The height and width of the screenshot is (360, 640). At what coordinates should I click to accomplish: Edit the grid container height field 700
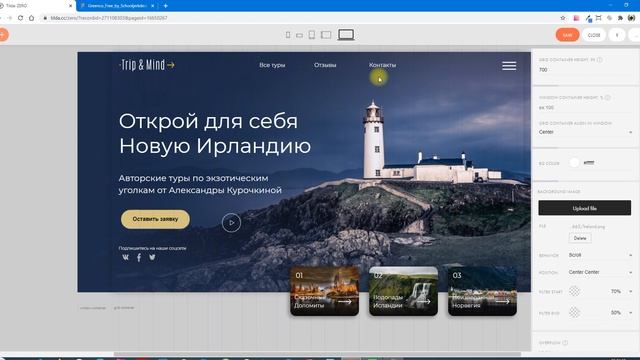coord(585,70)
